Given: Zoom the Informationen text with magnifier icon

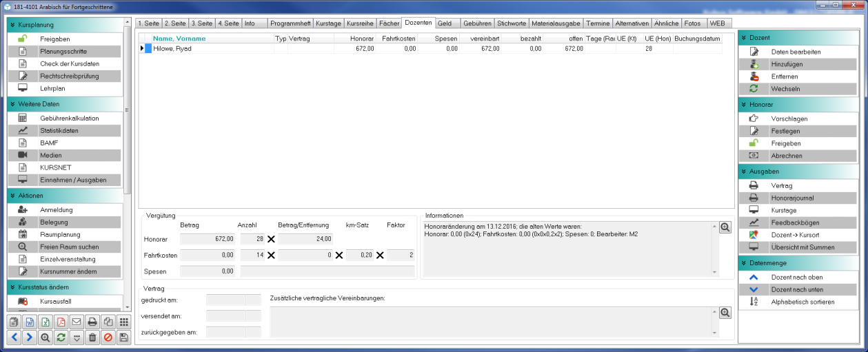Looking at the screenshot, I should (725, 227).
